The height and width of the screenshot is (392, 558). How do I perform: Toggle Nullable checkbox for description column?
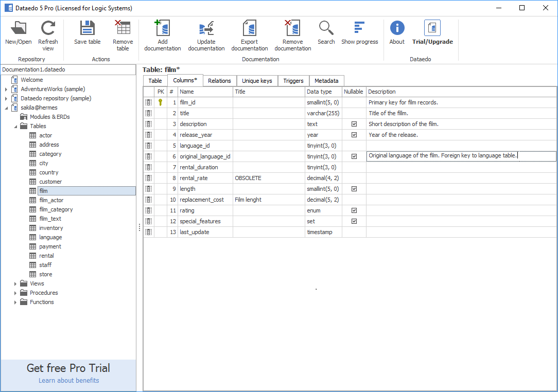coord(354,124)
